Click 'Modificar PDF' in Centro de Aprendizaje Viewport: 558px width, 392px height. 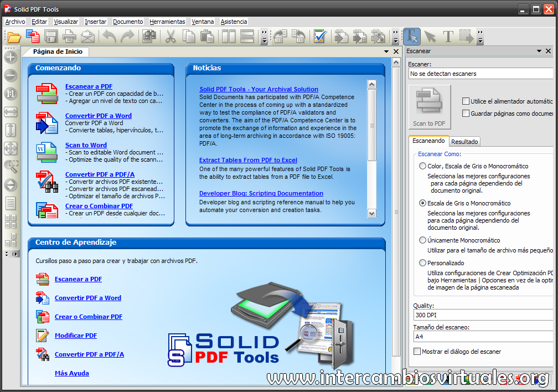[76, 336]
